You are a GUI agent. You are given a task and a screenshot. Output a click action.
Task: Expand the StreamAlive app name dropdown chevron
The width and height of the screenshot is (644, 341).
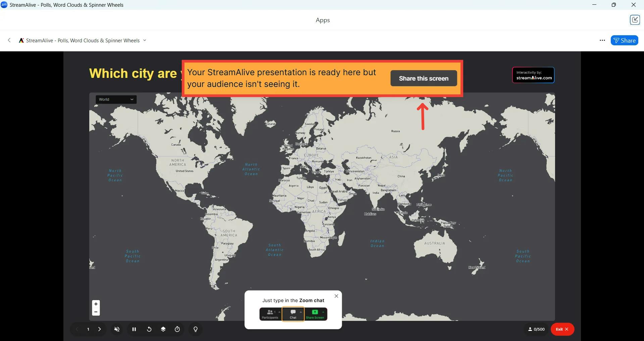click(x=145, y=40)
